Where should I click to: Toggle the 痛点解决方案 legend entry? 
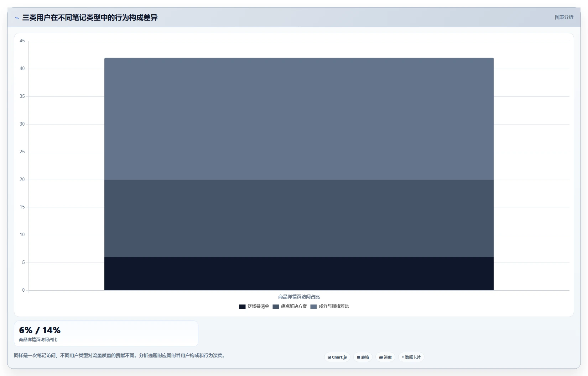pyautogui.click(x=290, y=306)
